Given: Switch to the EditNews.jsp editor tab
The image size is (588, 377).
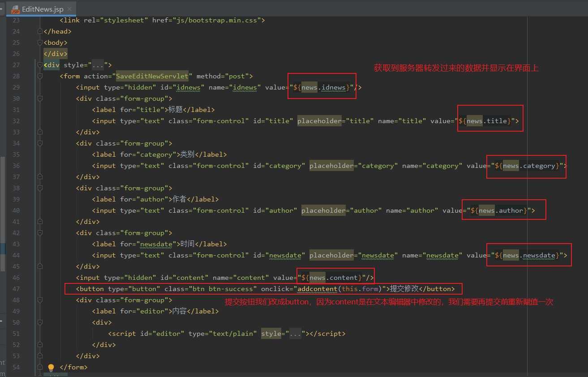Looking at the screenshot, I should pos(41,9).
